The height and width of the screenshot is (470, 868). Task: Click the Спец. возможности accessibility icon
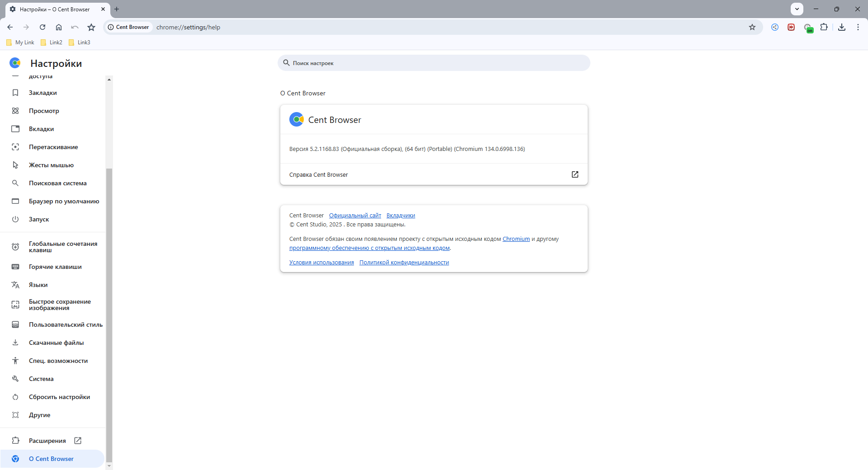pos(15,361)
